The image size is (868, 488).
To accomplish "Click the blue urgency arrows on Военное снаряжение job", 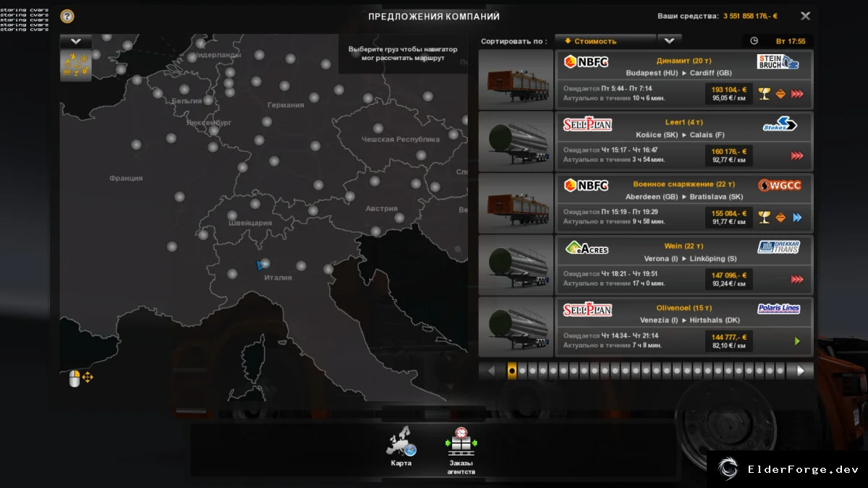I will [x=797, y=218].
